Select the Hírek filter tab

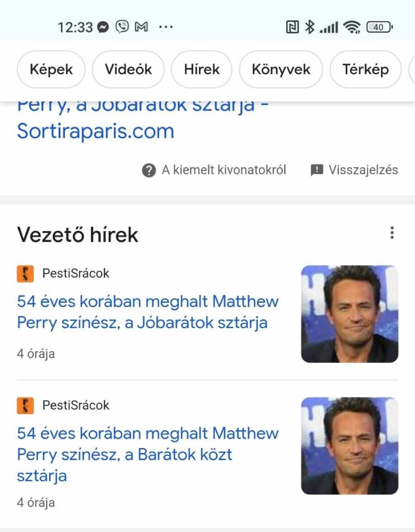coord(201,69)
